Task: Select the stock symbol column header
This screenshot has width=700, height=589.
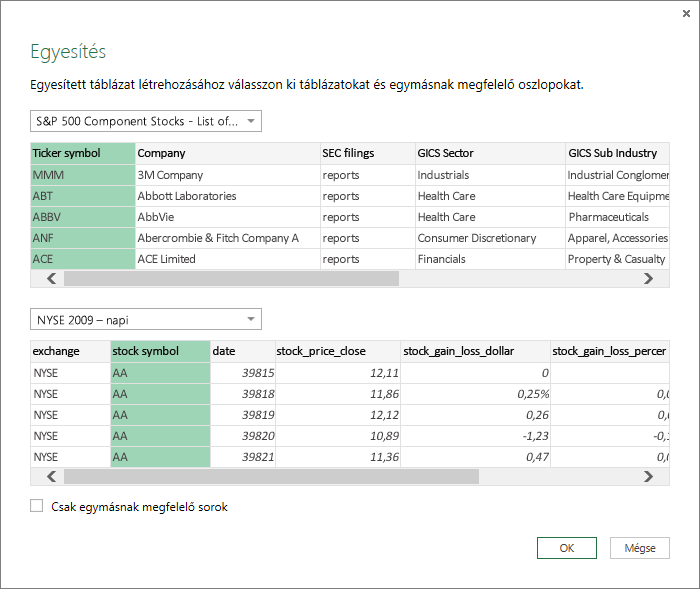Action: click(x=160, y=351)
